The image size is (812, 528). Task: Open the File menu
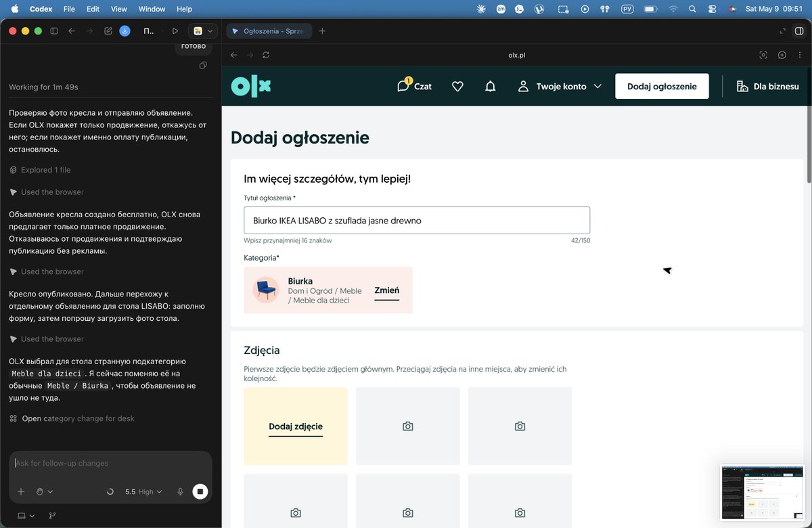(69, 9)
